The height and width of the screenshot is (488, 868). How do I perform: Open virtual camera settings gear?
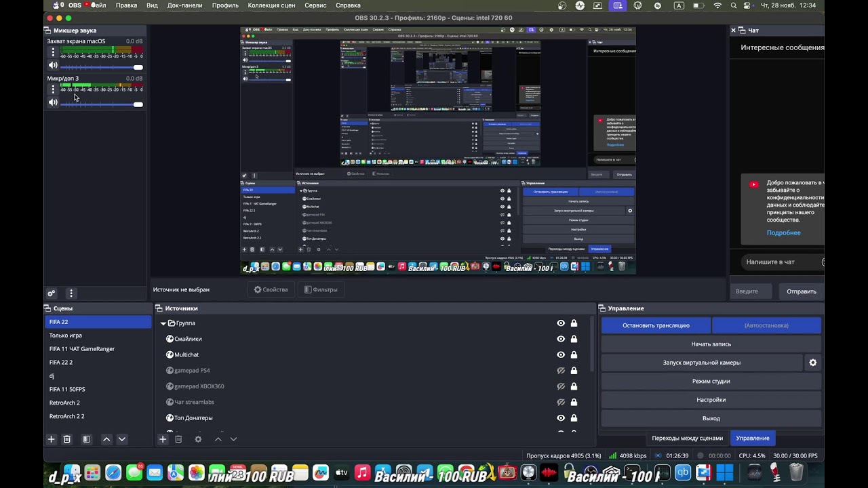[812, 363]
